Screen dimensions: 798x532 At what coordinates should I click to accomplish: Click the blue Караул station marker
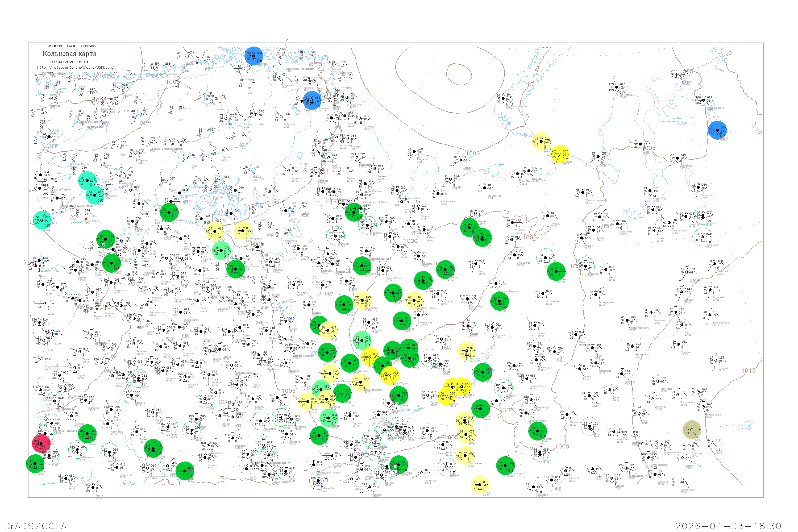[x=717, y=130]
